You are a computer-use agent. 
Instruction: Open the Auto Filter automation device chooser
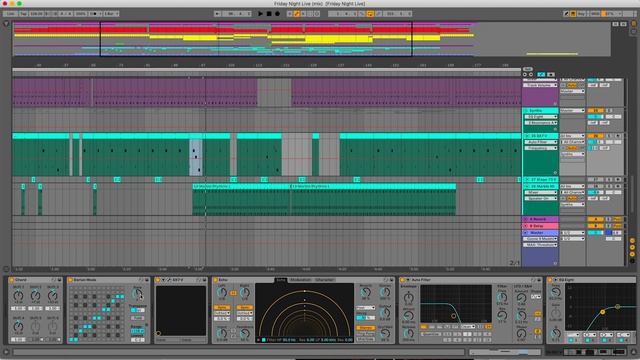(x=541, y=142)
